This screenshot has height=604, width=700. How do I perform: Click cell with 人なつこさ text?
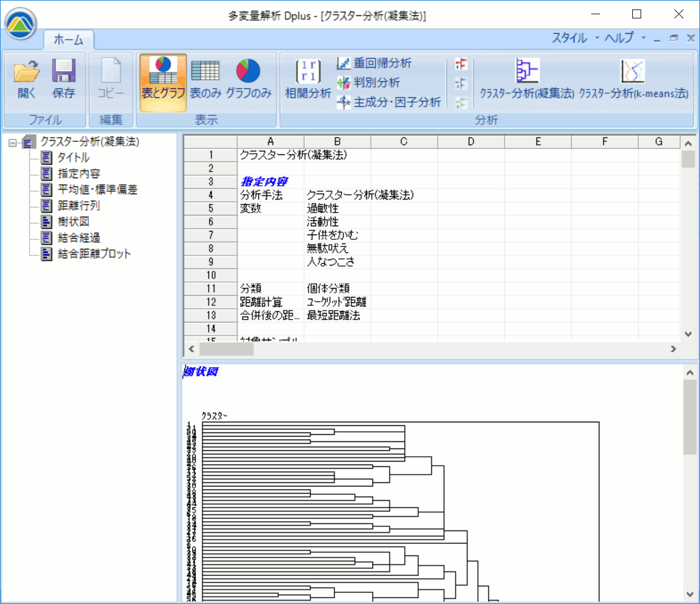coord(338,262)
